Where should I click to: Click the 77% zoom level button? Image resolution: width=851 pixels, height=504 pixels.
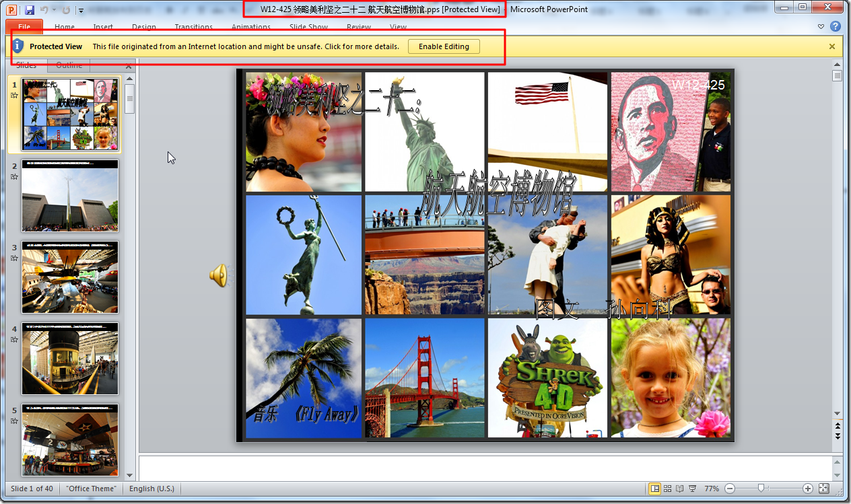coord(712,489)
